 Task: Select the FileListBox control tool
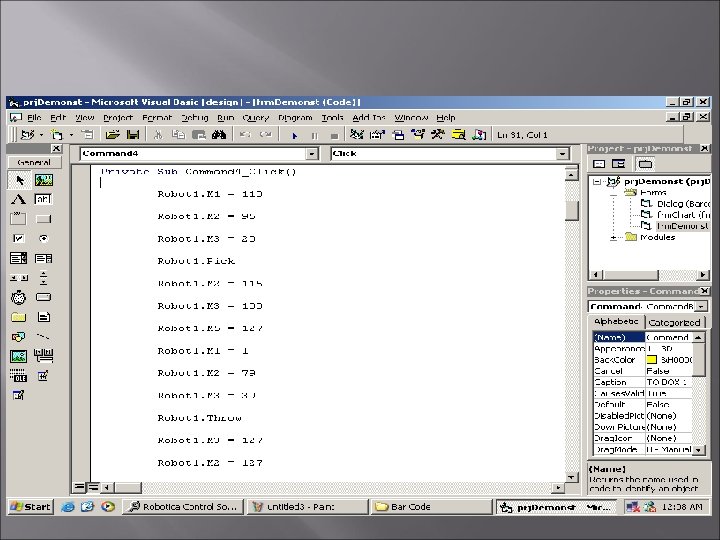tap(43, 317)
